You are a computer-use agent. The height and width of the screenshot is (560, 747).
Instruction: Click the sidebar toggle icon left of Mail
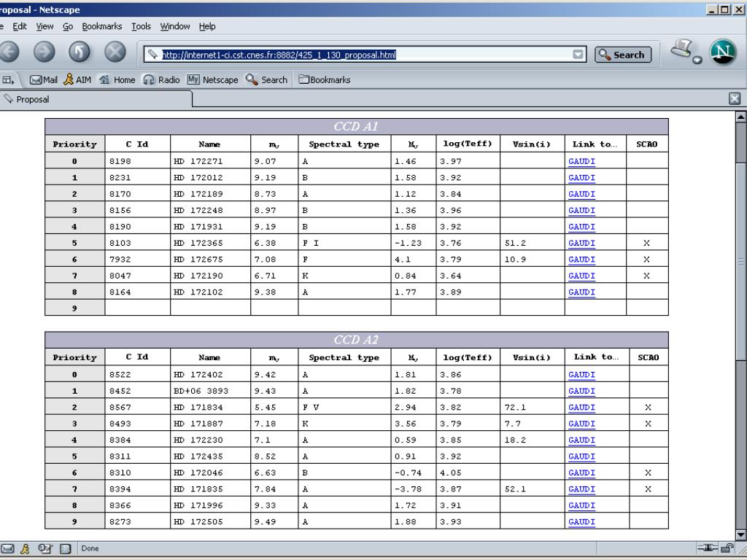[8, 80]
